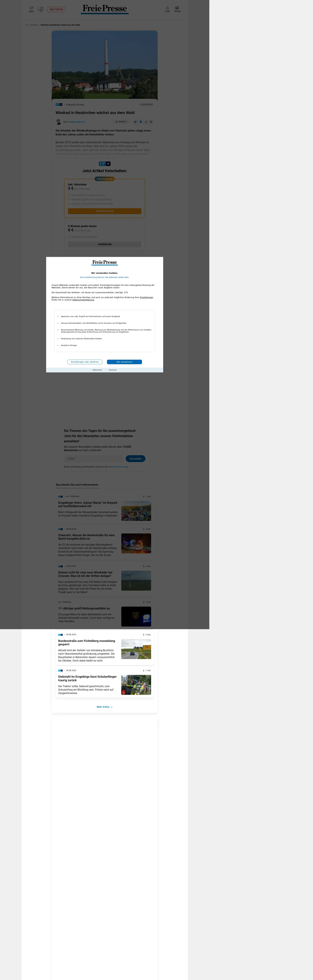Click the 'Abo testen' button

point(56,9)
